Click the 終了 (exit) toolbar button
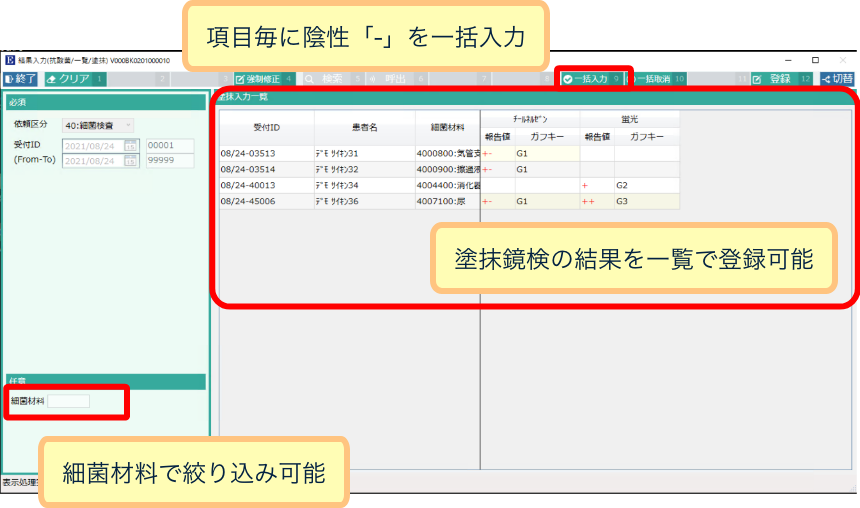The height and width of the screenshot is (508, 860). (21, 78)
